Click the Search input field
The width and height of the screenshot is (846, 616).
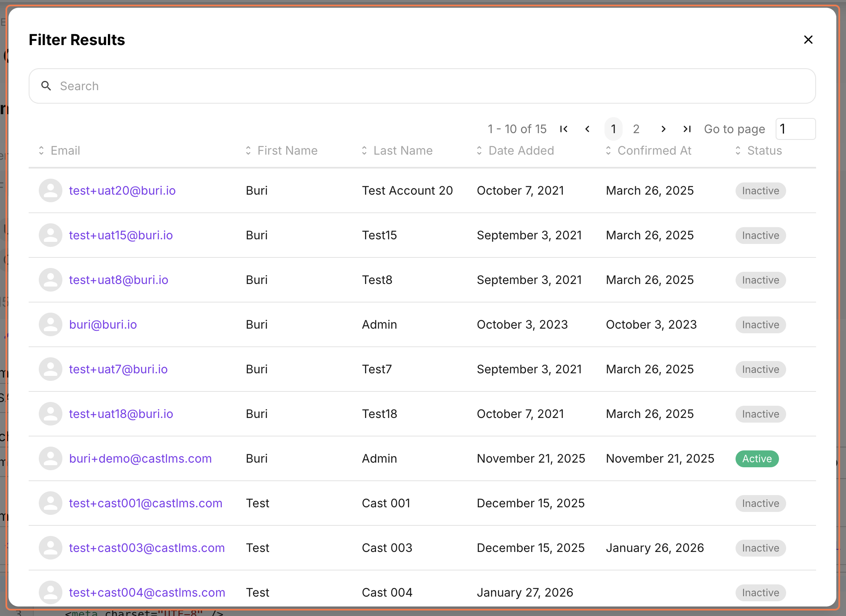tap(422, 86)
